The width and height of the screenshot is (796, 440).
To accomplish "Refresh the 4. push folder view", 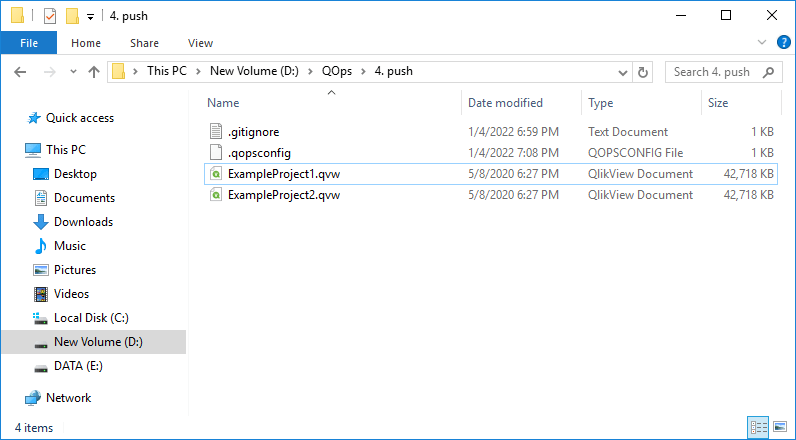I will point(643,72).
